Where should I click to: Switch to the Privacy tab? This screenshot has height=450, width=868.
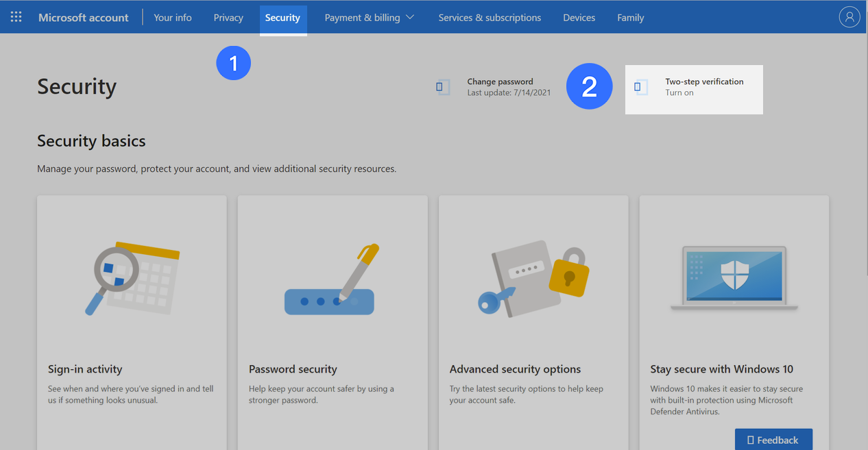click(x=228, y=17)
